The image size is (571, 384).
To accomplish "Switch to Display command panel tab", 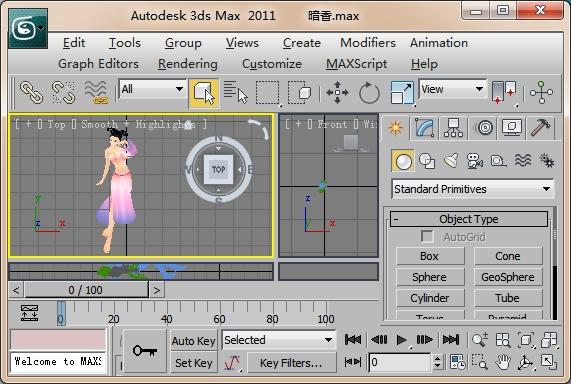I will 512,128.
